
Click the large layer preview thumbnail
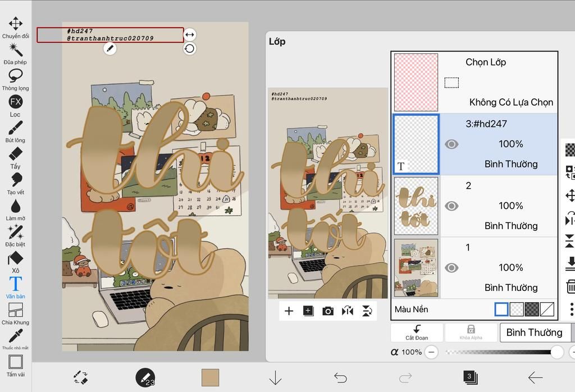click(328, 193)
